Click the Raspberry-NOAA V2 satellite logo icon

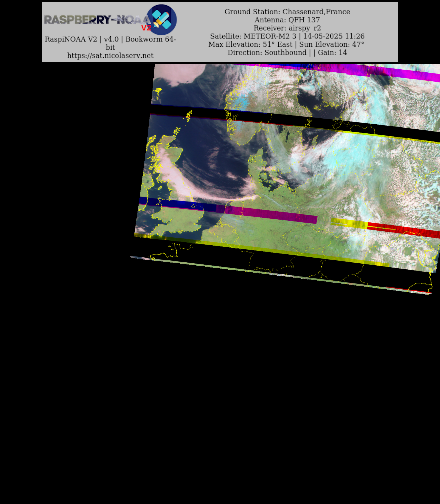pyautogui.click(x=162, y=20)
